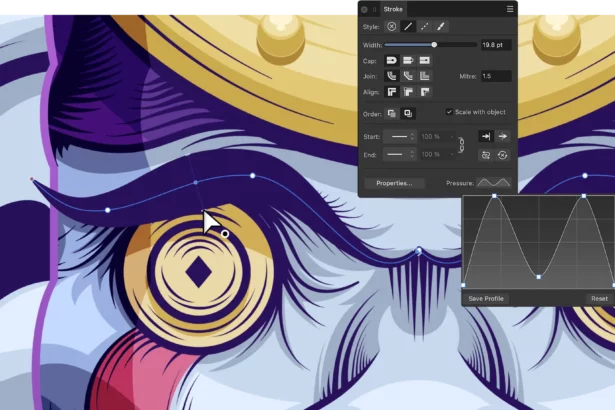
Task: Select the red end node at eyebrow tip
Action: (32, 179)
